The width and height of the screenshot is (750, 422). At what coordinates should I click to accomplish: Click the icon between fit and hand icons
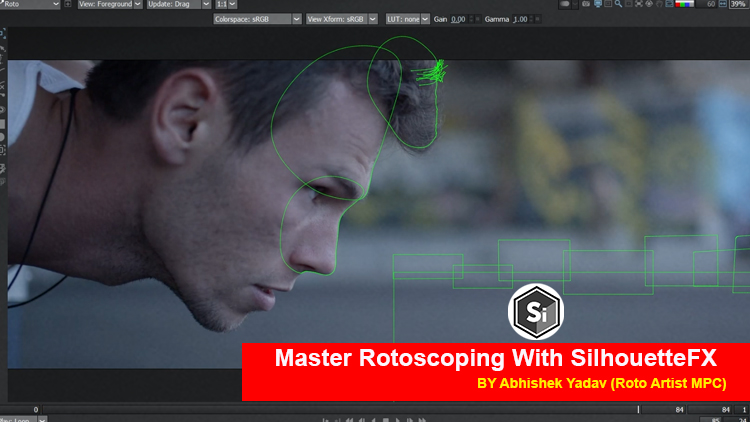(x=649, y=4)
